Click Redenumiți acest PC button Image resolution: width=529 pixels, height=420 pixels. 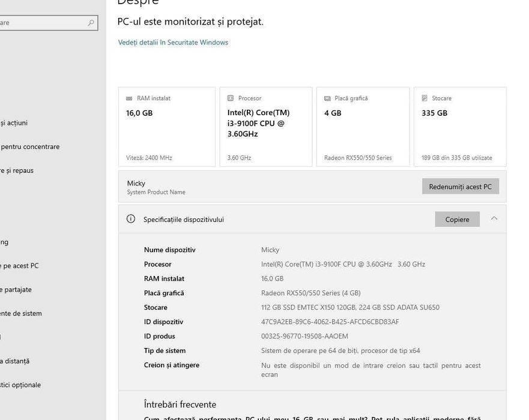[x=460, y=187]
